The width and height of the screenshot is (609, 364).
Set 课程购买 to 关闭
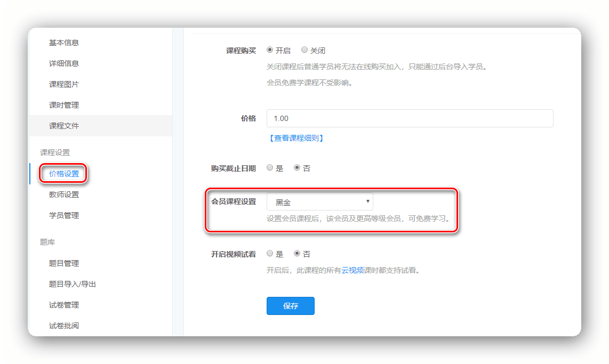tap(304, 50)
